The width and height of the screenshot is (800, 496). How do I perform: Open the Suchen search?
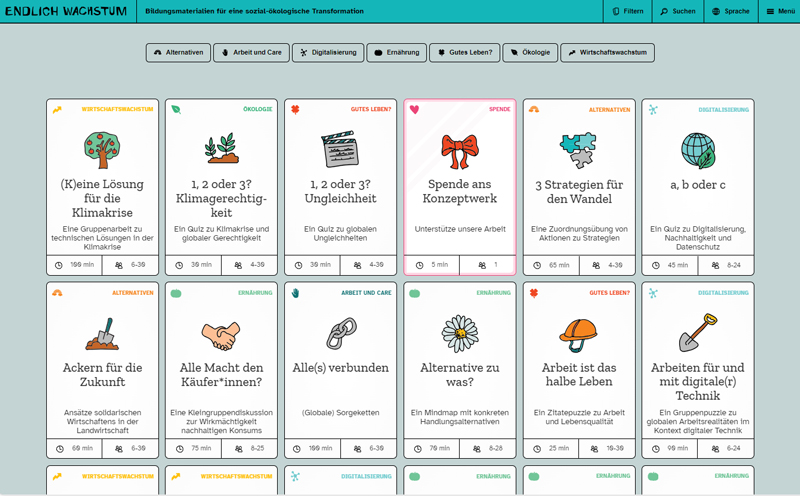677,11
